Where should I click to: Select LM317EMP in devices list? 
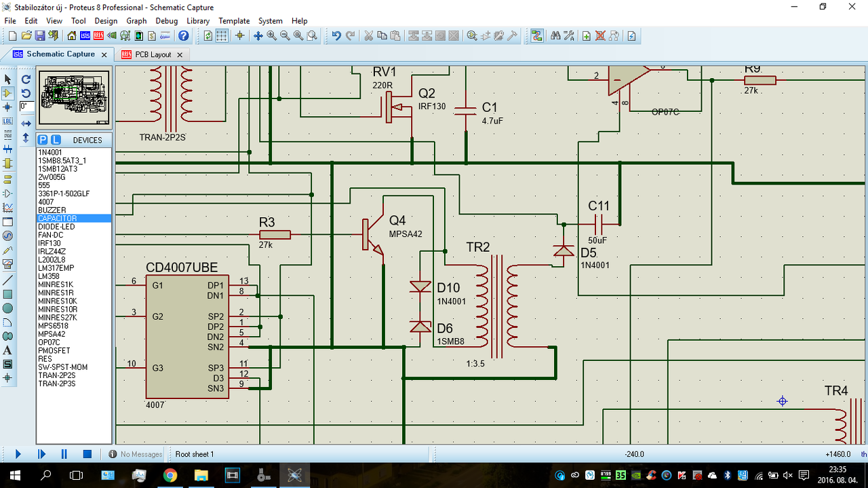pyautogui.click(x=74, y=268)
